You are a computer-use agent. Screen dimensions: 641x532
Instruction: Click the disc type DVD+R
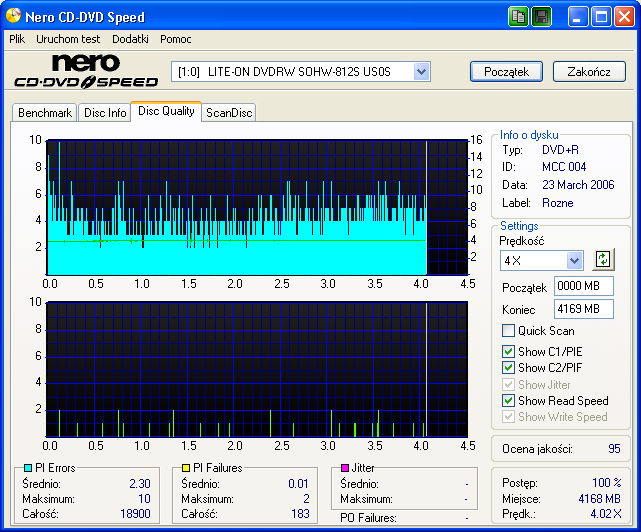point(560,150)
